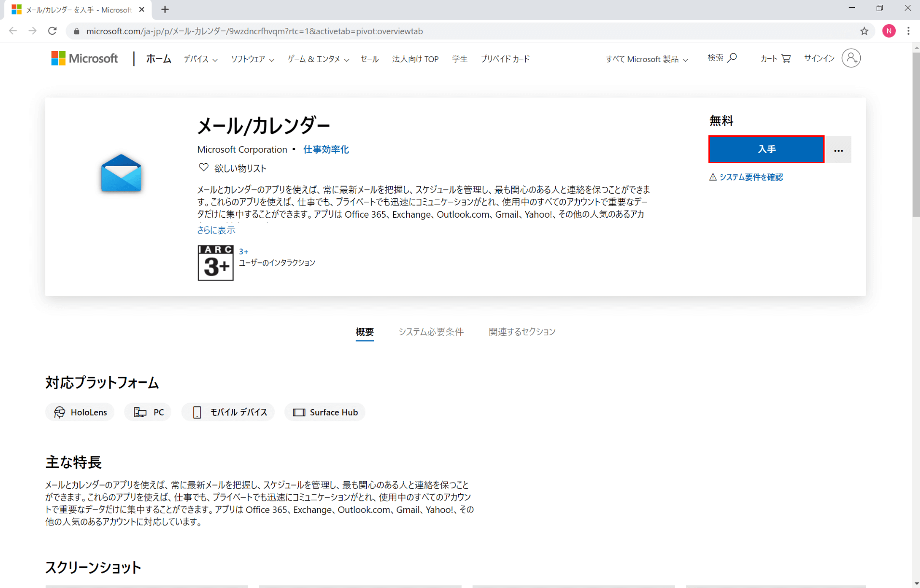Click the system requirements warning icon
This screenshot has width=920, height=588.
point(713,177)
